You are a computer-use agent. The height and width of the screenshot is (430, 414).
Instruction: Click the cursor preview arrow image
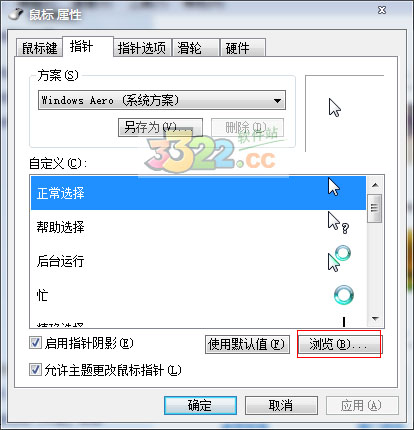[335, 107]
